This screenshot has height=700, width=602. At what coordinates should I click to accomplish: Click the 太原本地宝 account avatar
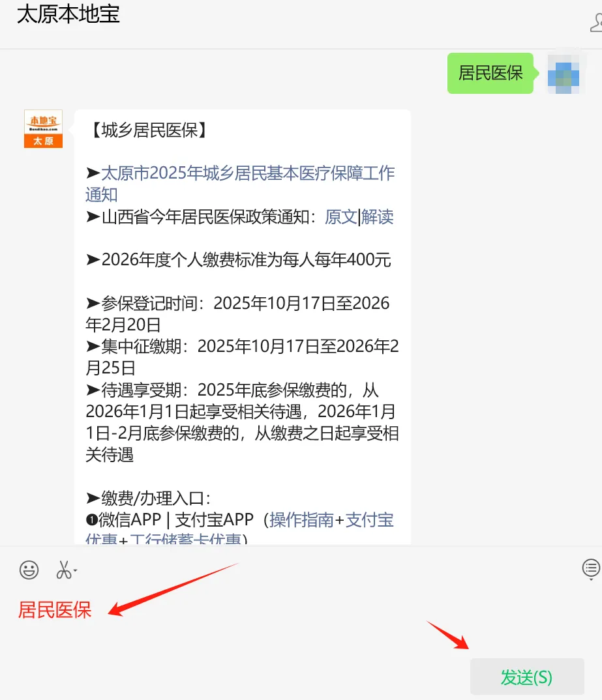pos(43,128)
